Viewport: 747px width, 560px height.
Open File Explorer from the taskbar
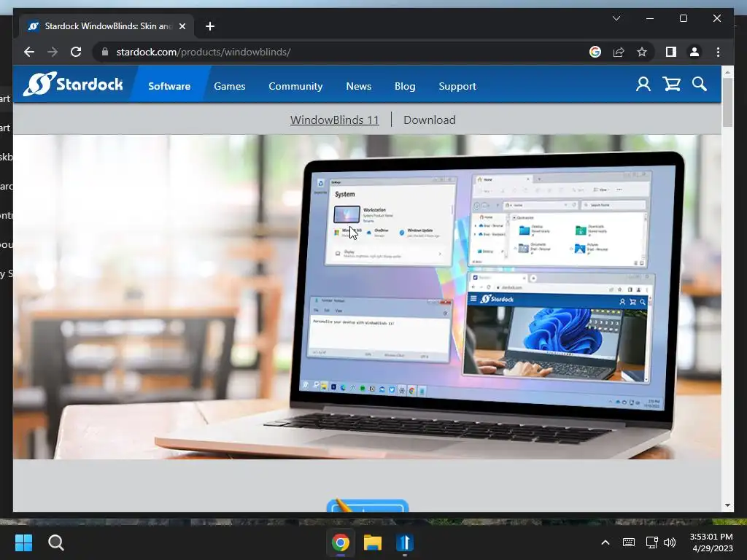point(373,542)
